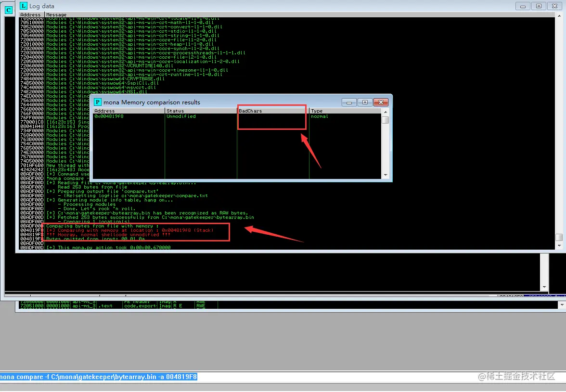Select the normal type cell
Image resolution: width=566 pixels, height=392 pixels.
[x=320, y=116]
